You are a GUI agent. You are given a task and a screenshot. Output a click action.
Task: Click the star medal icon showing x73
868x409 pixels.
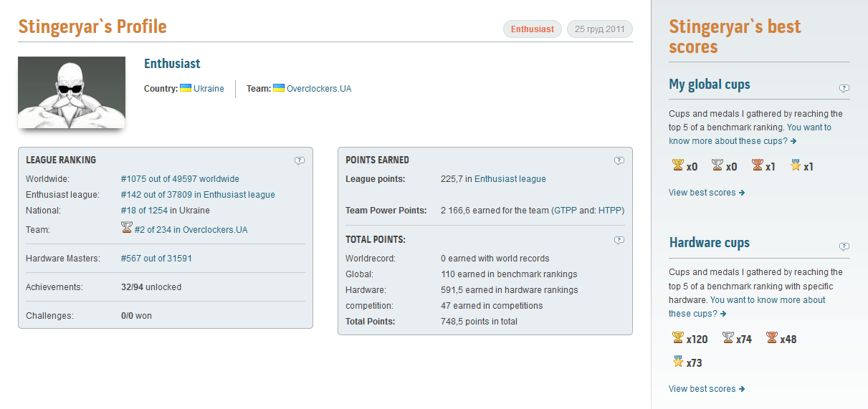click(677, 362)
